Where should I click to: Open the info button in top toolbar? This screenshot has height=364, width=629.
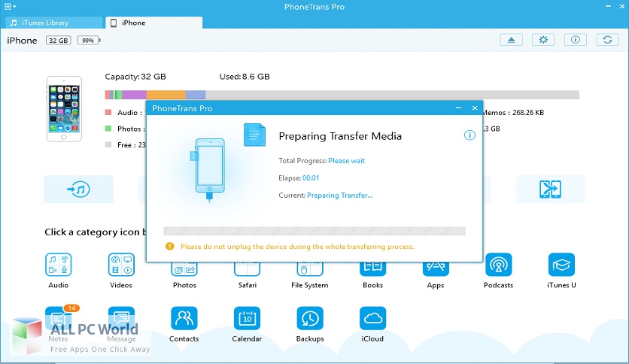576,40
